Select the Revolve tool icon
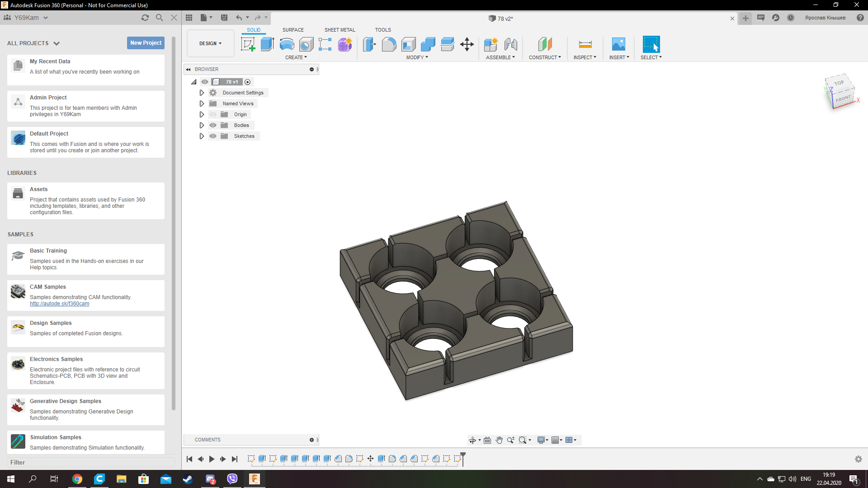Image resolution: width=868 pixels, height=488 pixels. coord(287,44)
